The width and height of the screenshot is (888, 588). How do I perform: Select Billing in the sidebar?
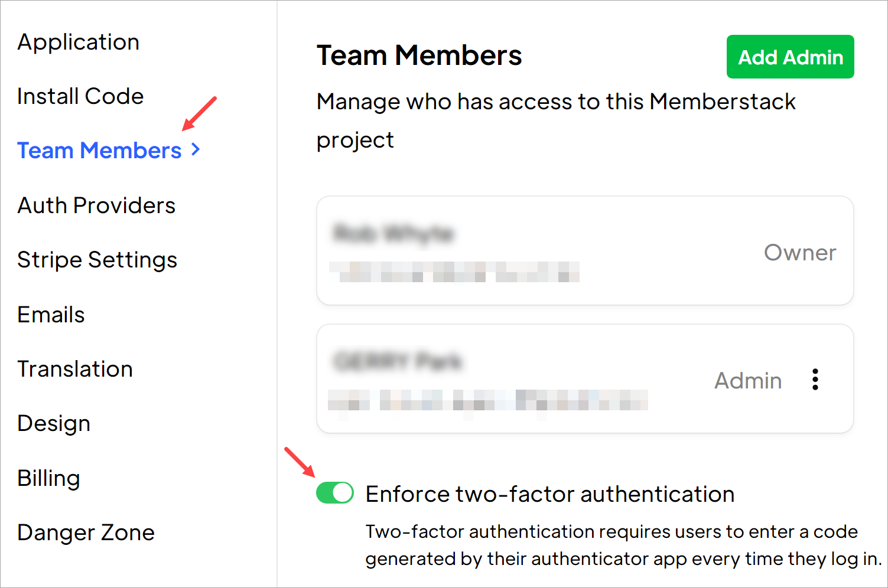(x=48, y=478)
